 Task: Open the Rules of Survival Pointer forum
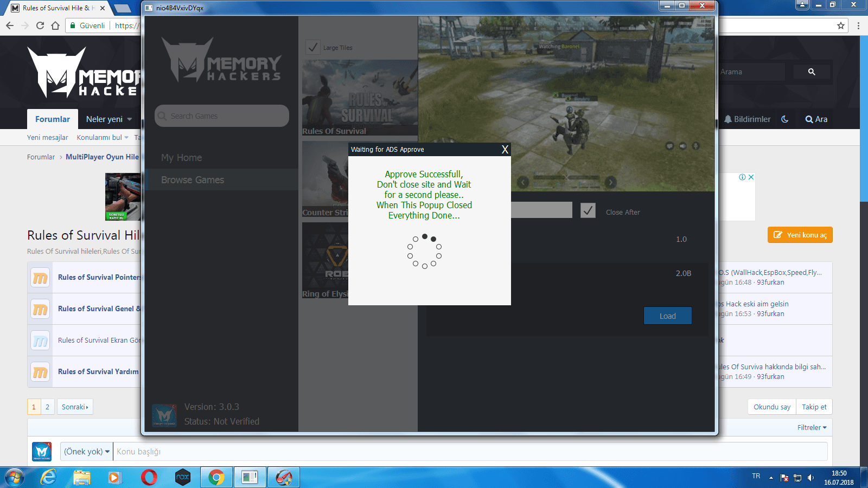(x=99, y=277)
